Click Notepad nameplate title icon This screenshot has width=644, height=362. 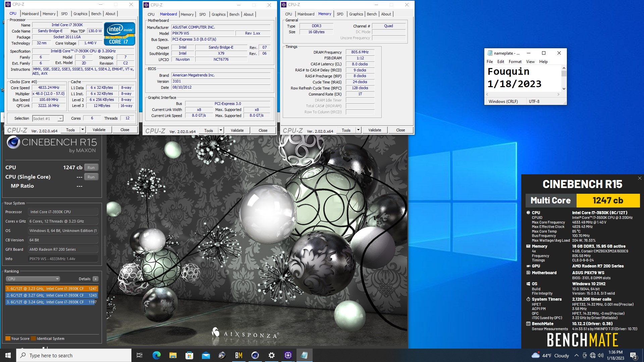[490, 53]
